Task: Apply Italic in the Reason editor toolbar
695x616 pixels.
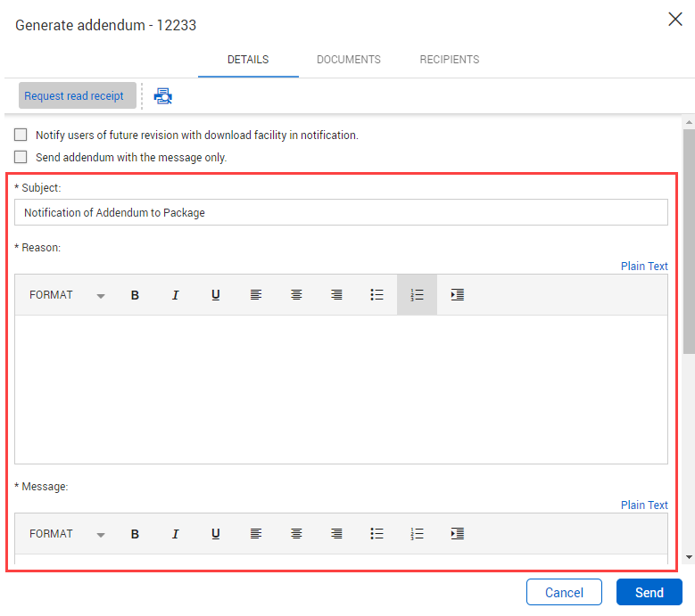Action: (176, 295)
